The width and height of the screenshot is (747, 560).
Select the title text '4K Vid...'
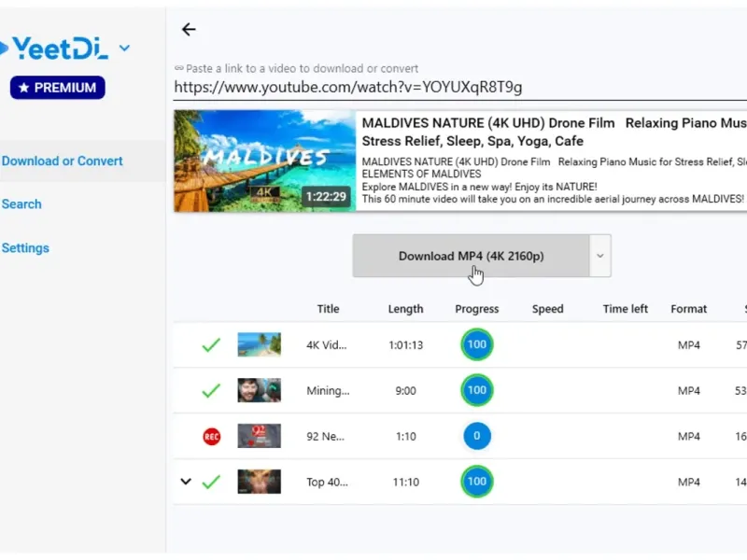[326, 345]
